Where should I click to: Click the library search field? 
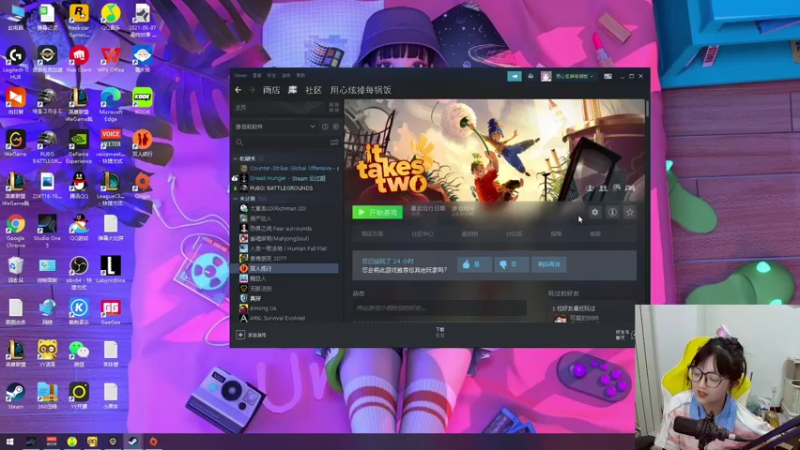tap(280, 142)
